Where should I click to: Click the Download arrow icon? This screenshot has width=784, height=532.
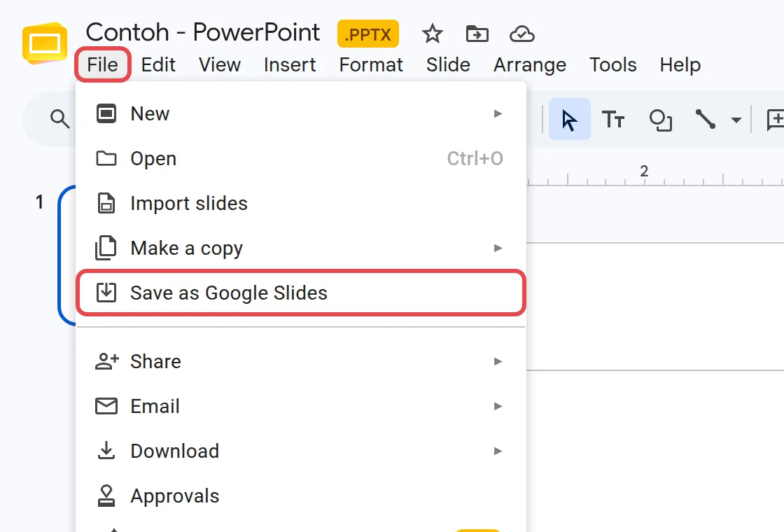point(106,450)
